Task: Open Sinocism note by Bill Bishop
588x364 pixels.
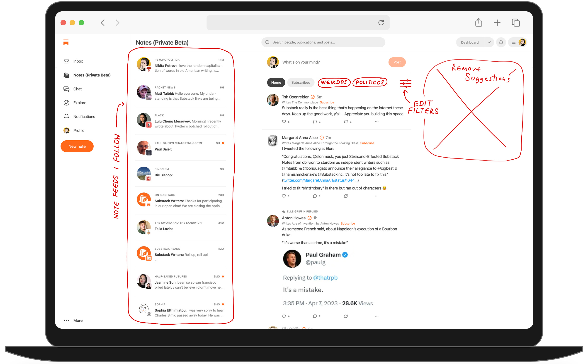Action: 180,173
